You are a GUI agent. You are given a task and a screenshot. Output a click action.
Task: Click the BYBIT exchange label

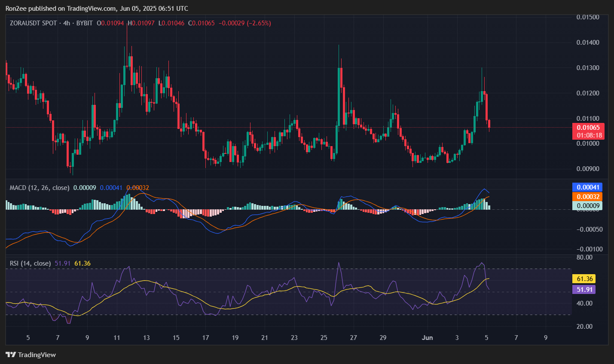click(85, 23)
